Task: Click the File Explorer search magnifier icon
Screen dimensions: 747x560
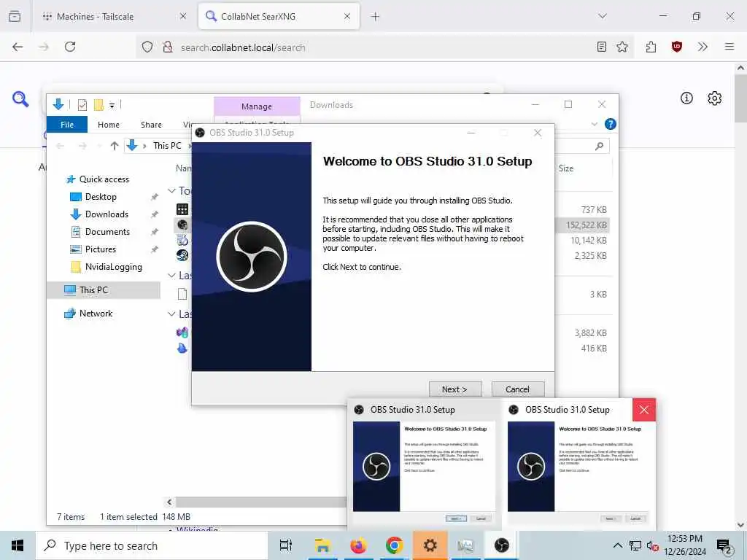Action: coord(600,146)
